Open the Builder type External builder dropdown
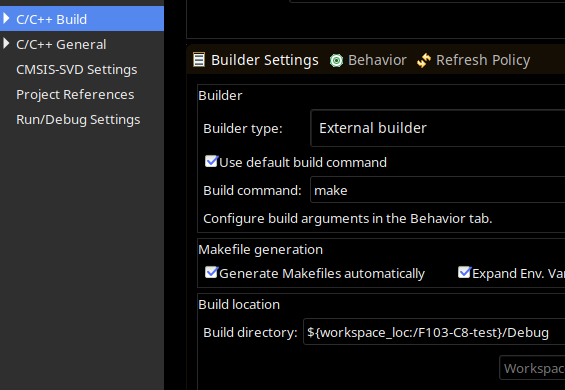 pyautogui.click(x=437, y=128)
